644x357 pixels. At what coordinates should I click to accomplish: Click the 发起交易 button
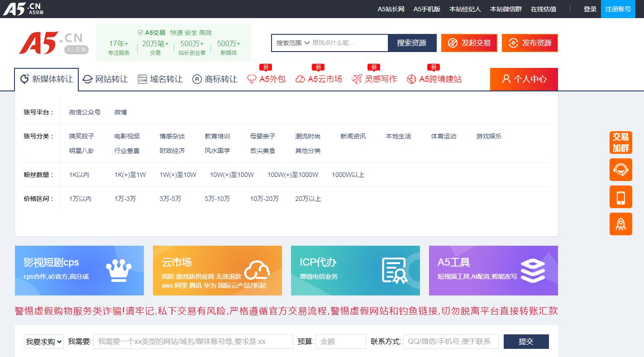coord(469,43)
